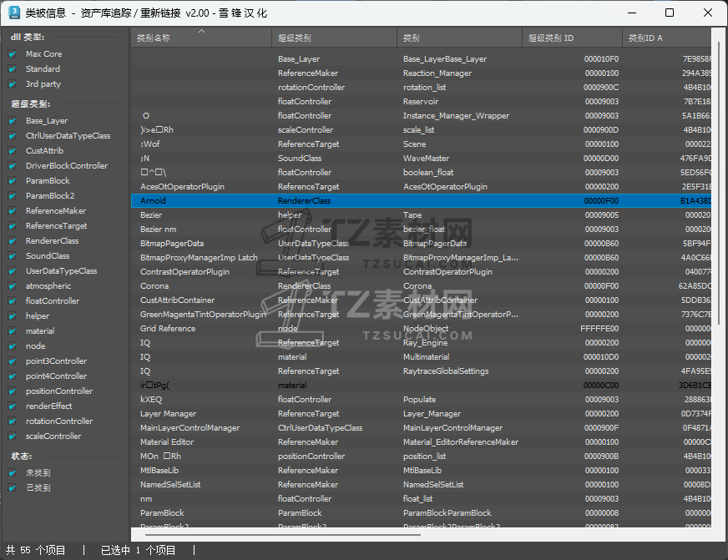The width and height of the screenshot is (728, 560).
Task: Sort by 类别ID A column header
Action: pyautogui.click(x=667, y=38)
